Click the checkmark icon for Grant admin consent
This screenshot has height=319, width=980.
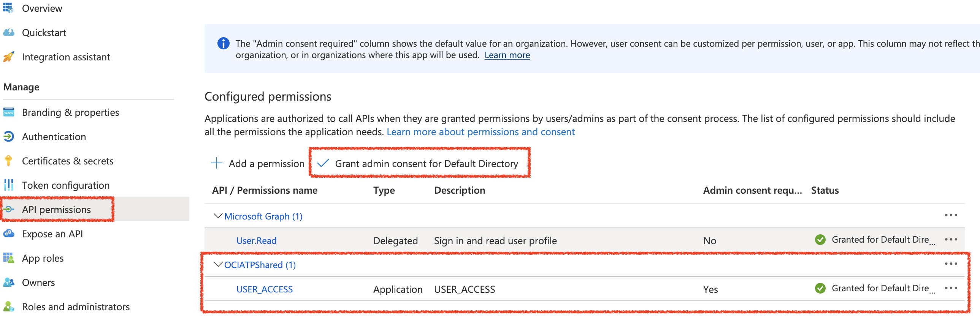(x=323, y=163)
